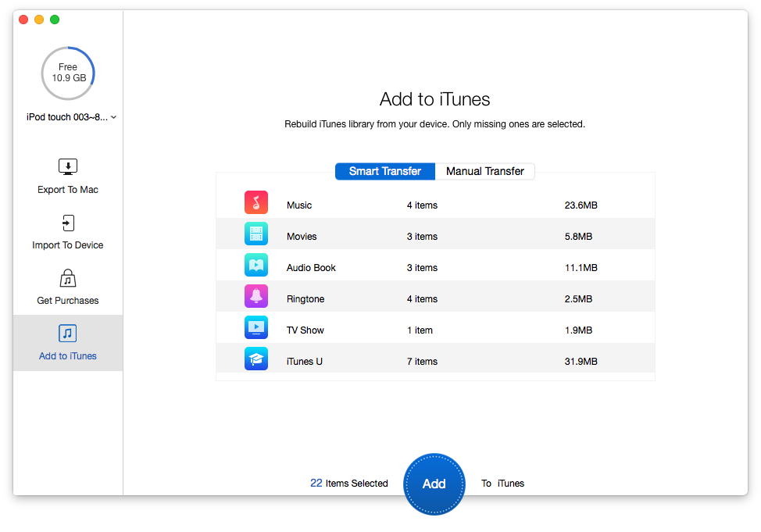Click the To iTunes destination text

(x=503, y=484)
